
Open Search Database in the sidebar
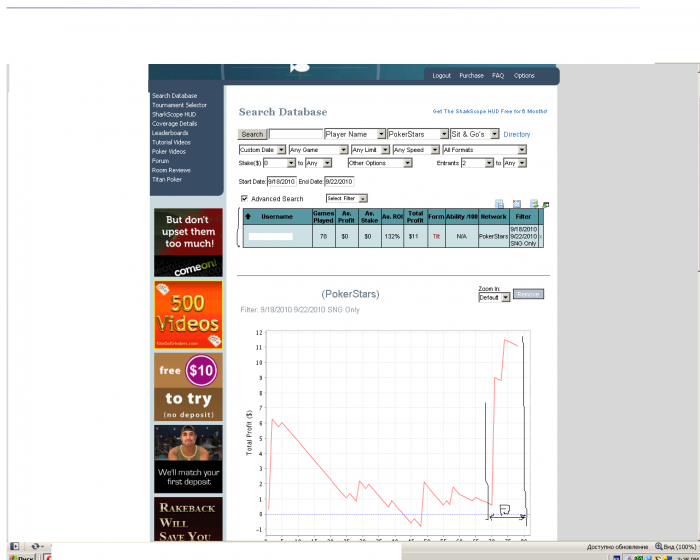tap(174, 96)
